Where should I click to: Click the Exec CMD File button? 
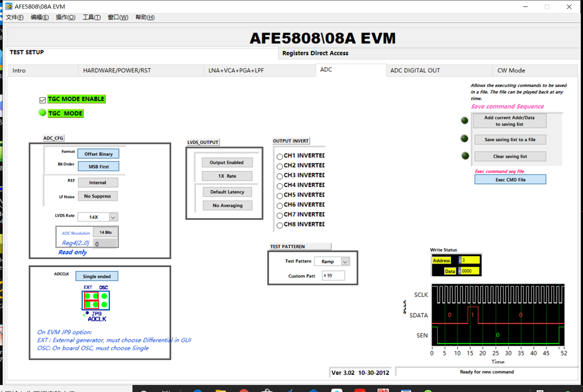click(510, 179)
